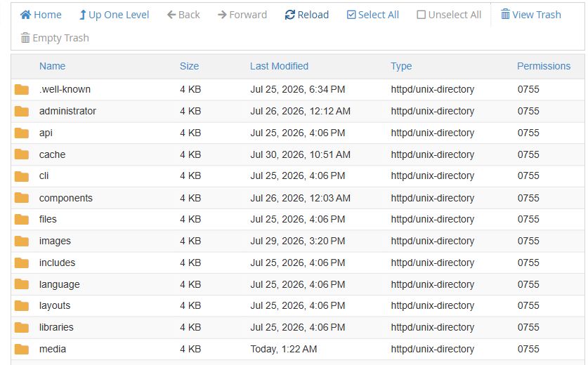Click the media folder icon
This screenshot has width=588, height=365.
pyautogui.click(x=22, y=350)
